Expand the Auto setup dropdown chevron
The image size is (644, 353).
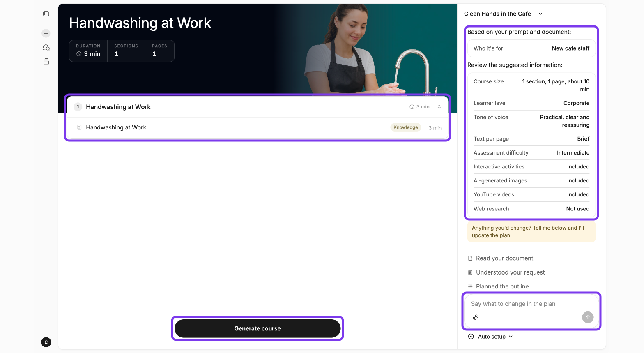(511, 337)
